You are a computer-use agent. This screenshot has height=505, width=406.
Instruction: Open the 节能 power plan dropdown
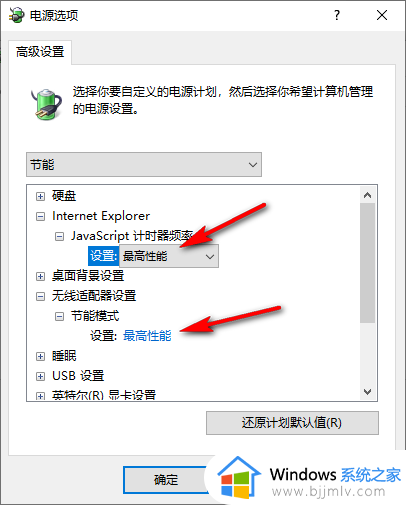point(144,165)
